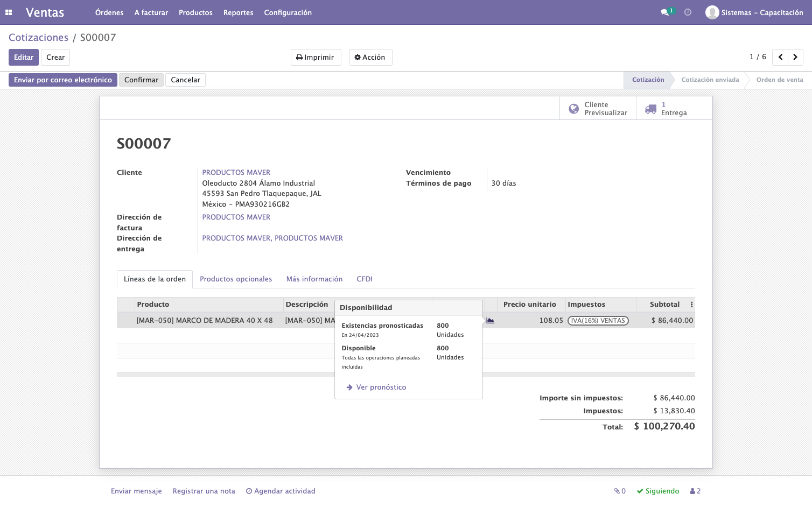Open invoice address PRODUCTOS MAVER link
812x508 pixels.
click(236, 217)
